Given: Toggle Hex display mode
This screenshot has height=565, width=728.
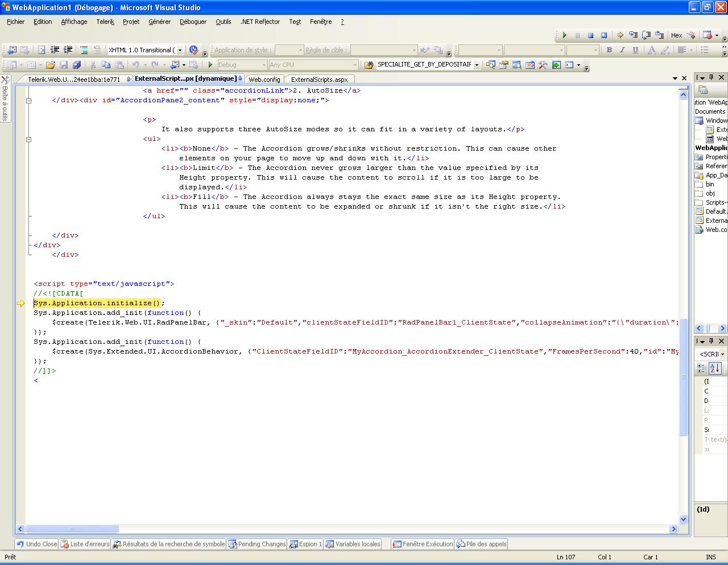Looking at the screenshot, I should click(676, 35).
